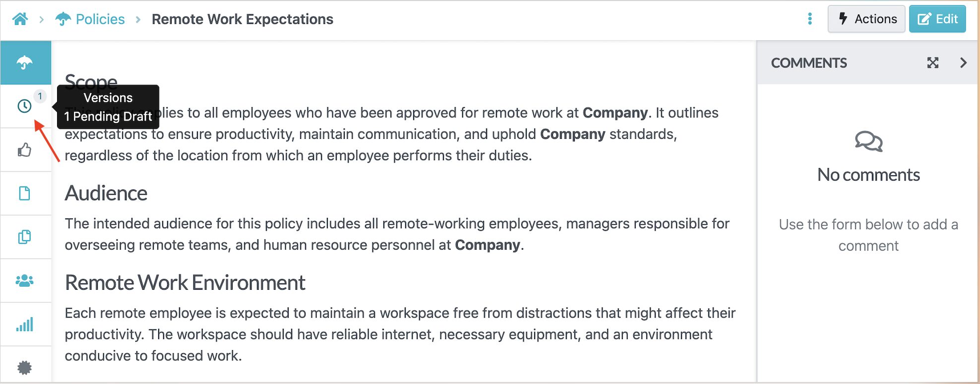Image resolution: width=980 pixels, height=384 pixels.
Task: Click the gear icon at sidebar bottom
Action: [x=25, y=367]
